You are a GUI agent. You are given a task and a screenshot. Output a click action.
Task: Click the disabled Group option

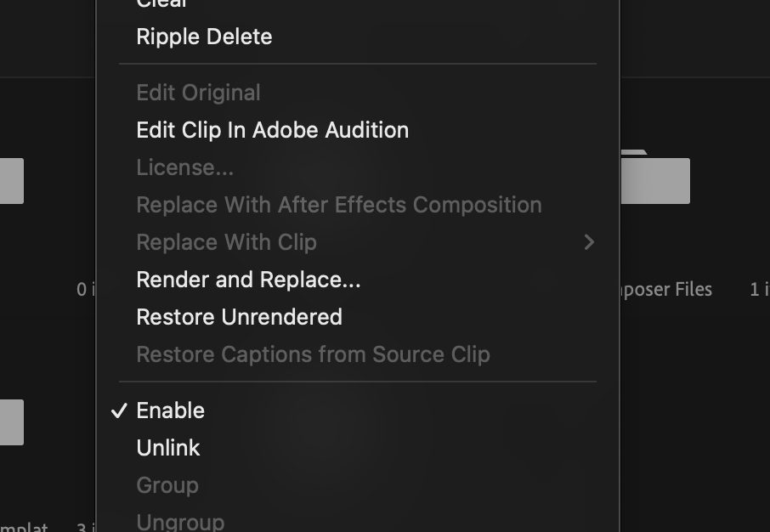pos(167,485)
